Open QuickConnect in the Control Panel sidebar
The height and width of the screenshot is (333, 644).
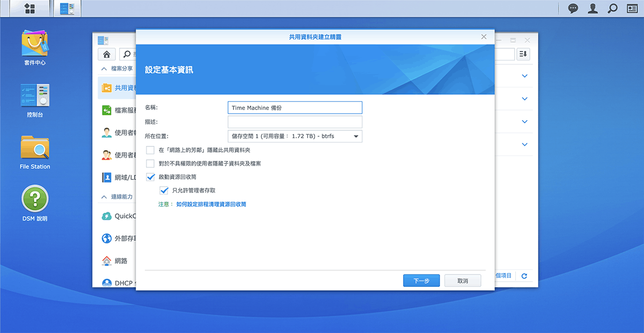tap(117, 216)
